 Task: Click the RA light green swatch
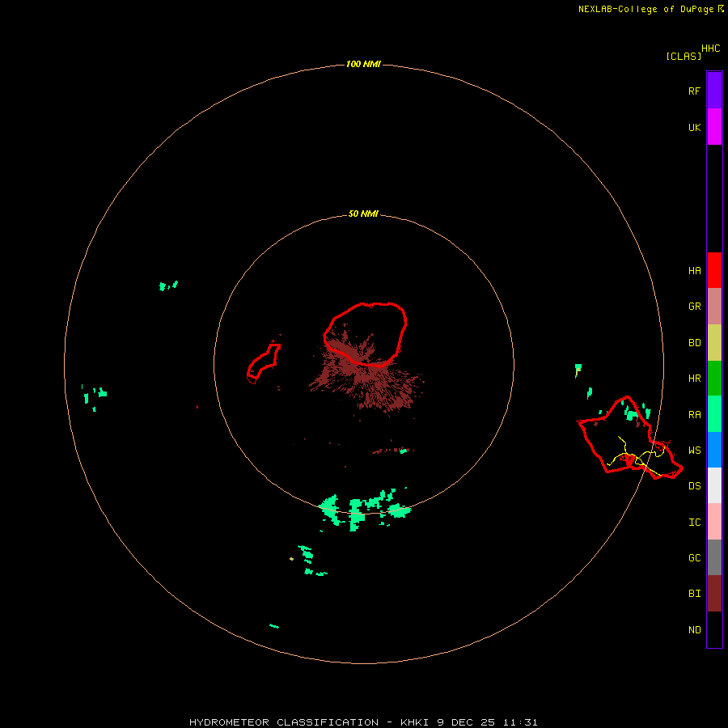point(714,413)
